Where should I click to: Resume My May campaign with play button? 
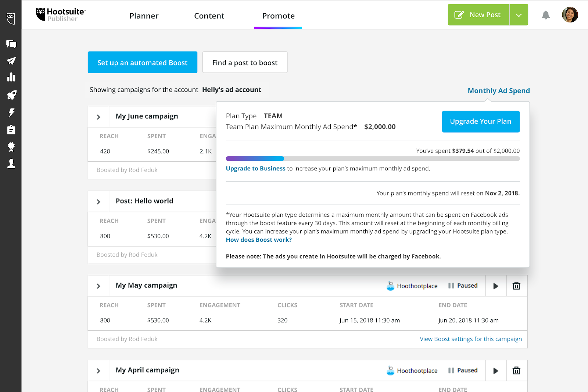coord(495,286)
